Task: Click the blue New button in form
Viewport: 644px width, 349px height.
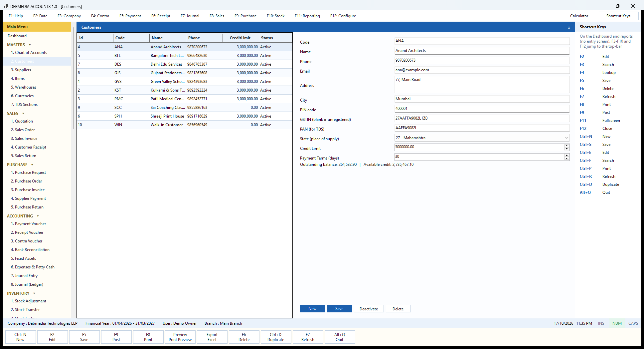Action: coord(312,309)
